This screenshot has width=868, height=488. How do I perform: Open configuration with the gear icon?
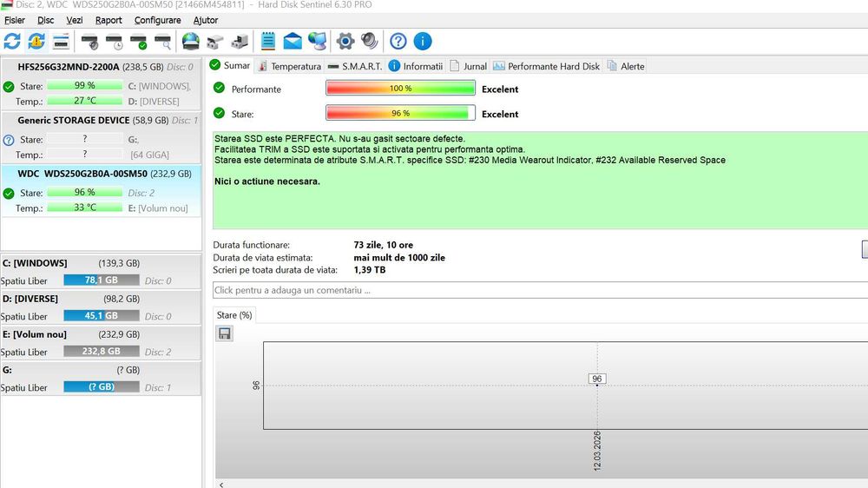(345, 41)
